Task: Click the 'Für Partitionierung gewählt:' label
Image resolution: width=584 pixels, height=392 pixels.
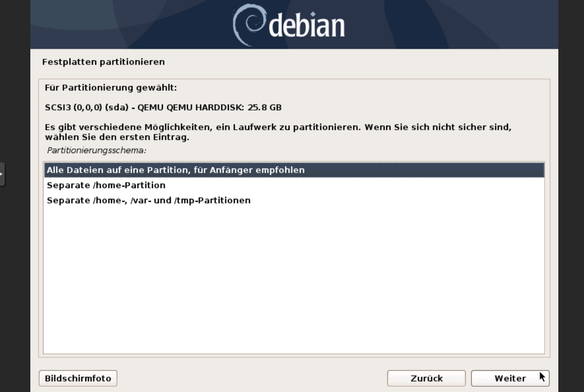Action: point(110,88)
